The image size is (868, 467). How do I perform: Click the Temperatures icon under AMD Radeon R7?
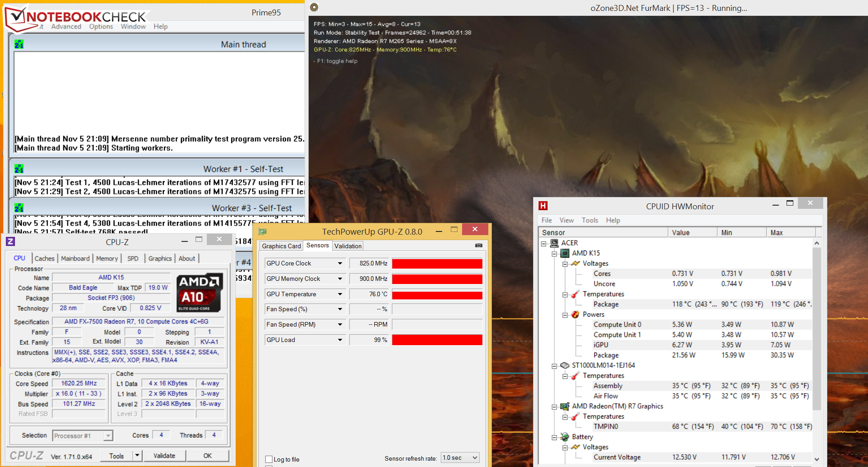(576, 416)
